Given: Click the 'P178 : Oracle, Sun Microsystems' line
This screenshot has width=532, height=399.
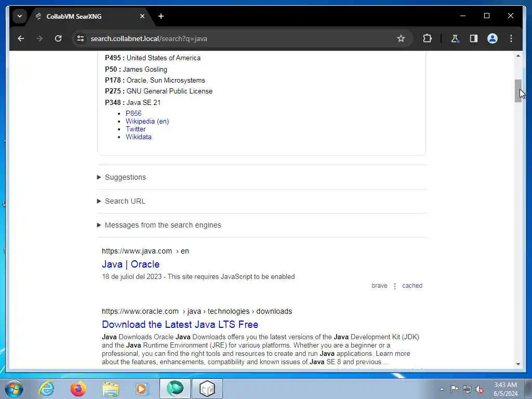Looking at the screenshot, I should (155, 80).
